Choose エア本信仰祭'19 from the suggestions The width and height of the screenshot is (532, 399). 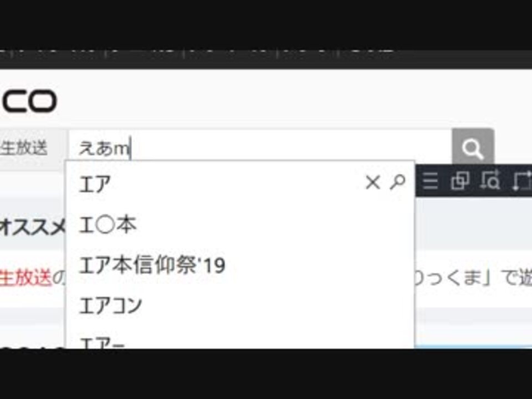click(239, 265)
